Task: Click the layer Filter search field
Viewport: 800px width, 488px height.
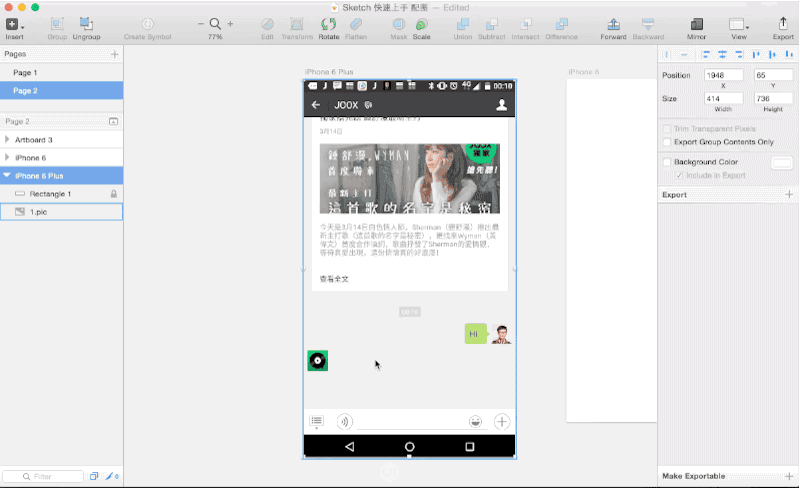Action: tap(43, 476)
